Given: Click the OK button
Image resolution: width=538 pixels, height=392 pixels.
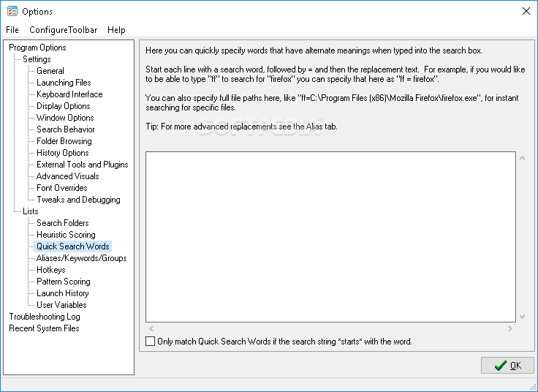Looking at the screenshot, I should 507,365.
